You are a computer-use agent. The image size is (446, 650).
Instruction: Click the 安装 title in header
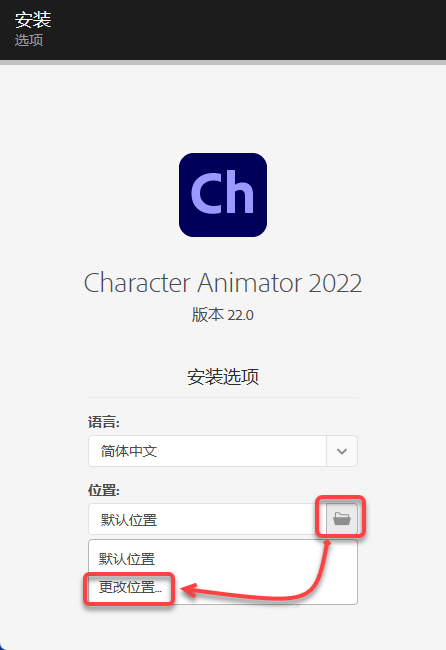click(x=33, y=19)
